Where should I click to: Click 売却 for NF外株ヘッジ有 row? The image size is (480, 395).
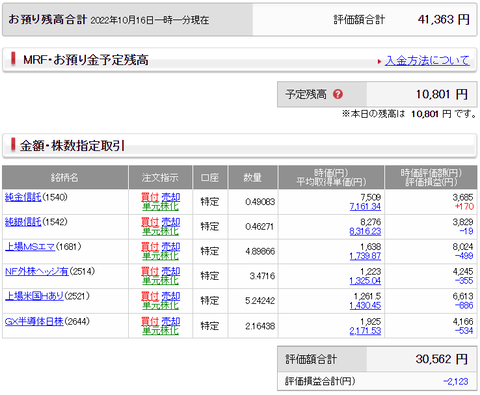click(x=171, y=271)
